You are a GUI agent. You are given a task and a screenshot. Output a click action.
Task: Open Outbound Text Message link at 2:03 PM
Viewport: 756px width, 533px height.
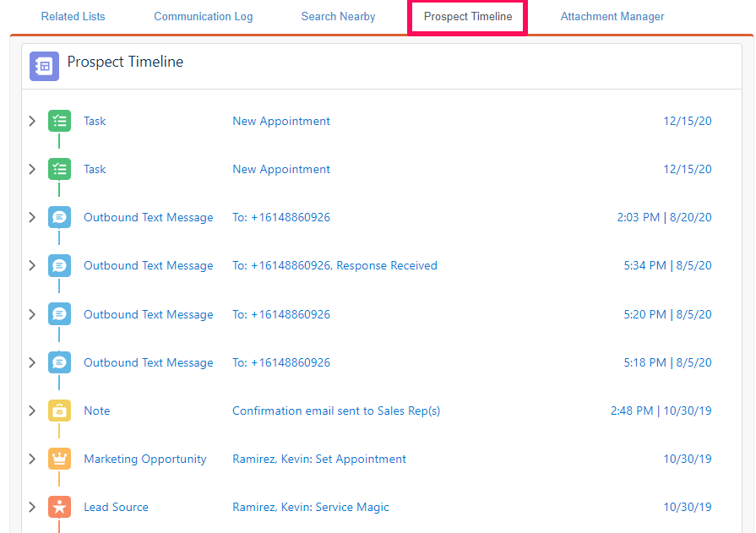[149, 218]
